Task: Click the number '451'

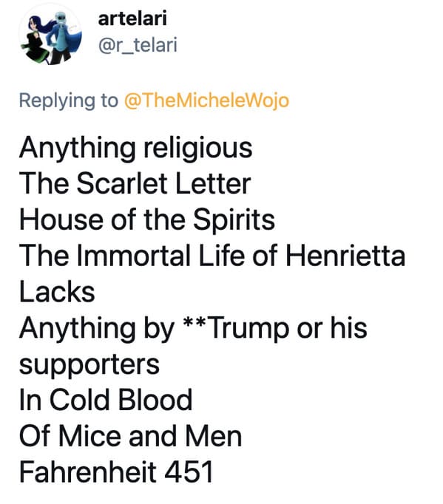Action: [189, 472]
